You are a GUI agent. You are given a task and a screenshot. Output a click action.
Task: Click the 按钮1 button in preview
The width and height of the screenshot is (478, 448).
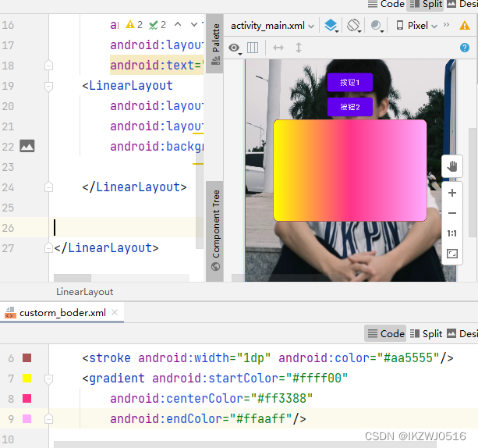tap(350, 83)
